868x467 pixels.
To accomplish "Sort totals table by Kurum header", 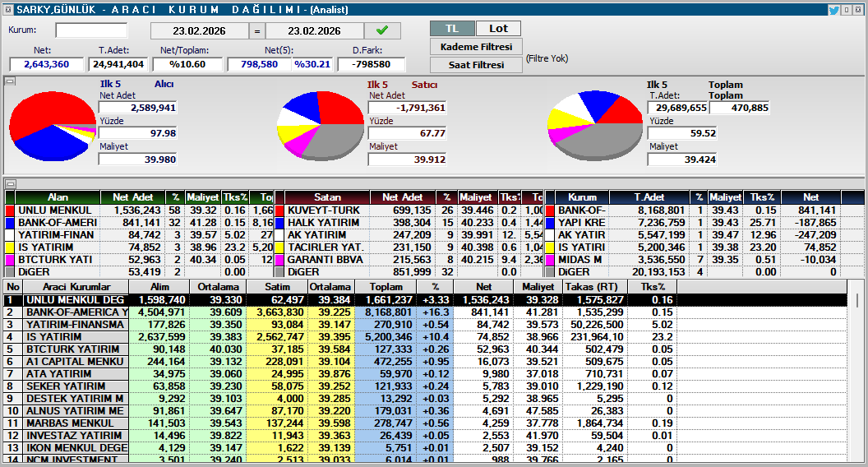I will tap(582, 197).
